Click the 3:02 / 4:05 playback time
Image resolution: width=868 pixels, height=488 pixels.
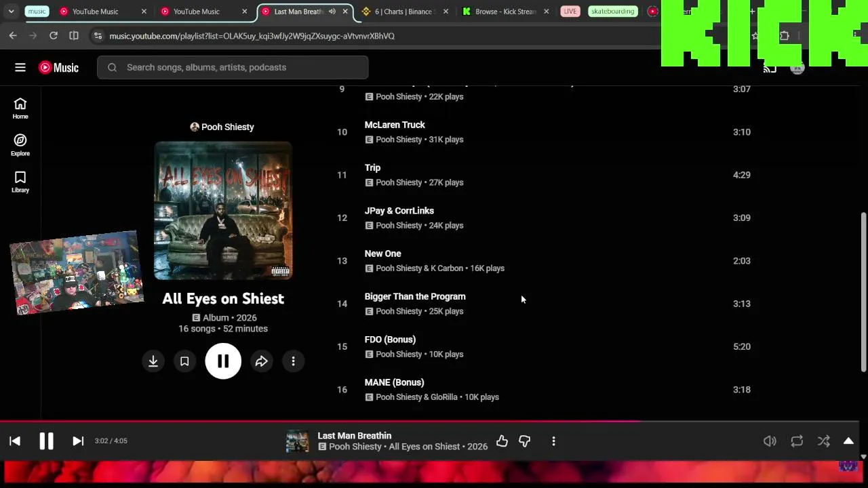[111, 441]
